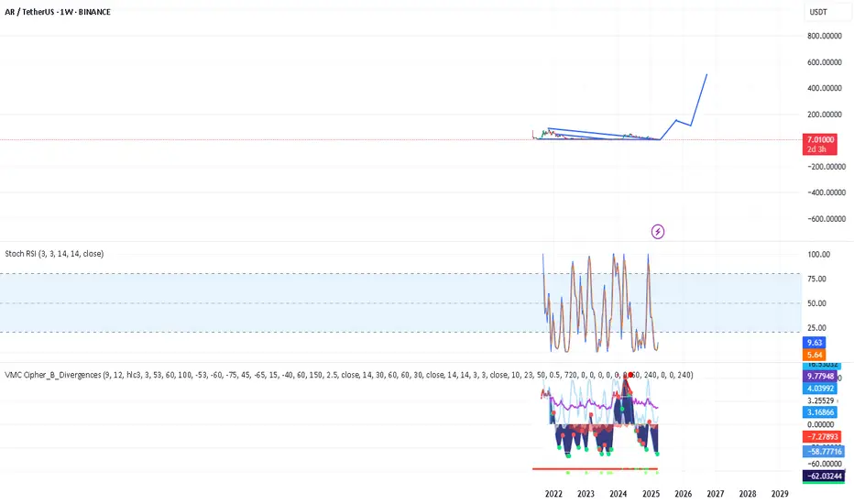The height and width of the screenshot is (504, 854).
Task: Click the -200.00000 price scale label
Action: [827, 167]
